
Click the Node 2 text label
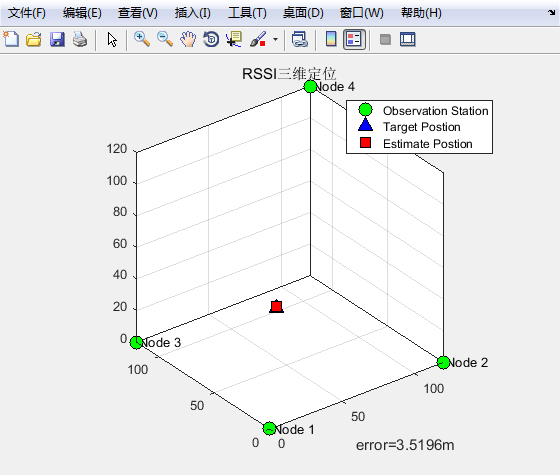pyautogui.click(x=468, y=362)
